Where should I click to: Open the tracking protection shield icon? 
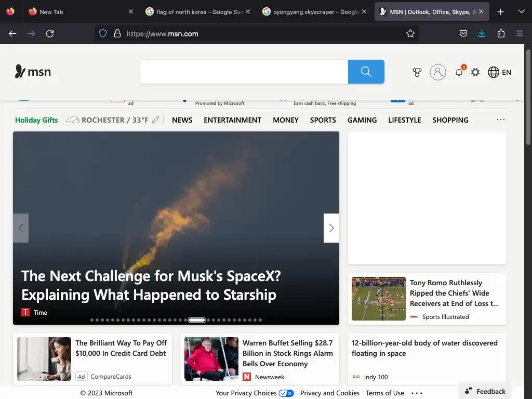click(103, 34)
